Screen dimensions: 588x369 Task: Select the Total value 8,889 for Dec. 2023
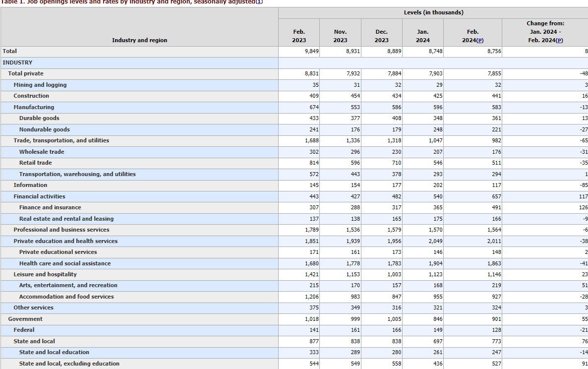[394, 52]
